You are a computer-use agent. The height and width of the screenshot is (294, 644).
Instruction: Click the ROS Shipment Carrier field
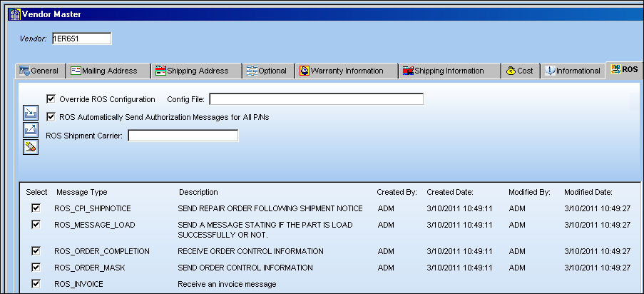(183, 136)
